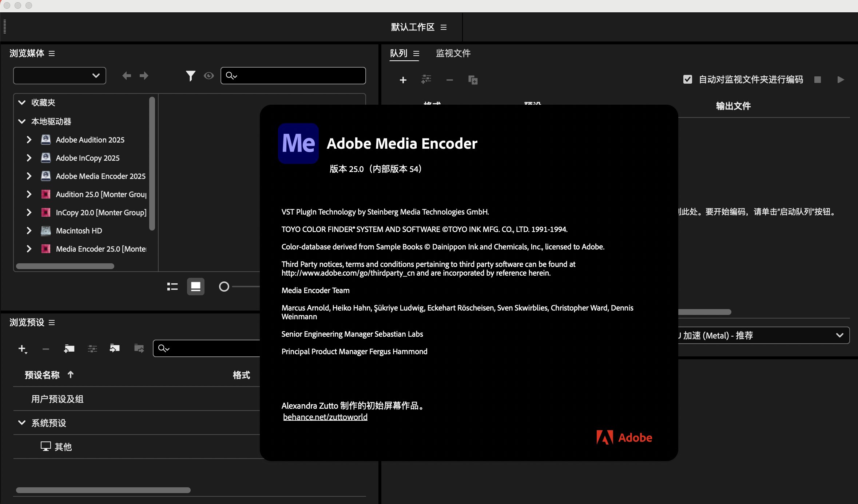Expand the Macintosh HD drive
858x504 pixels.
[29, 231]
